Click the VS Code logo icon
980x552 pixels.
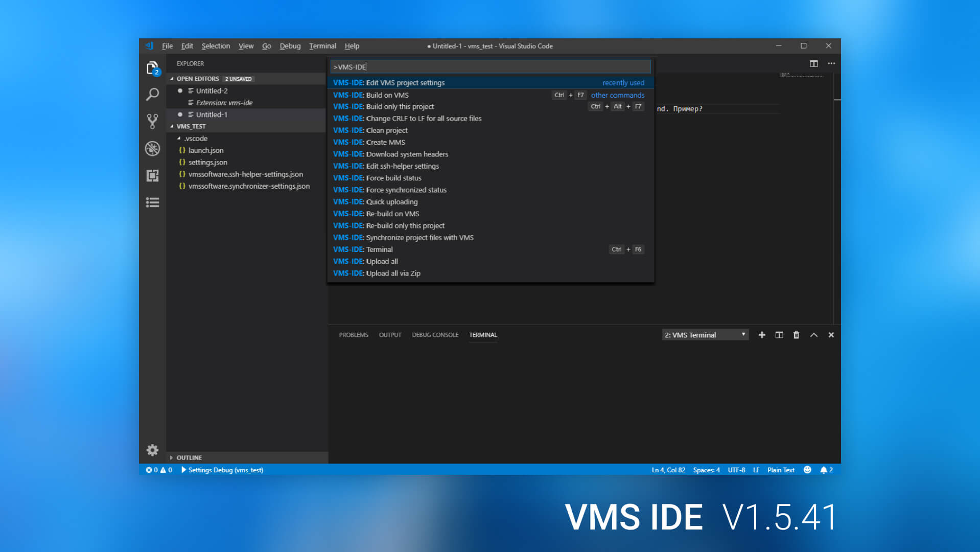[149, 45]
